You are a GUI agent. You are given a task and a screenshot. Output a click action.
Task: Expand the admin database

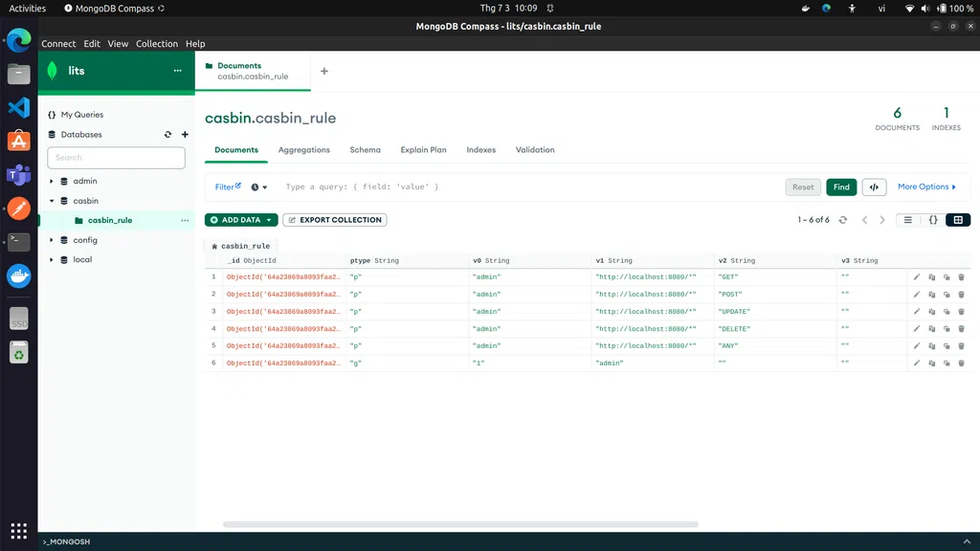click(52, 181)
